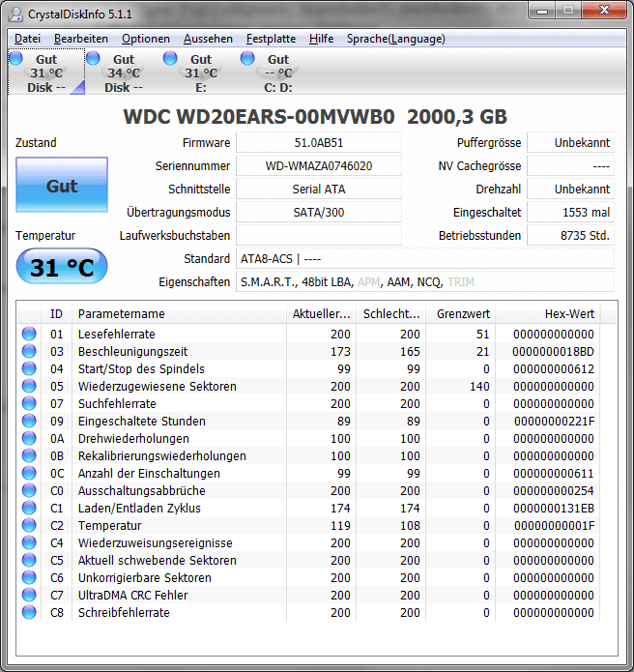The image size is (634, 672).
Task: Click status orb for Lesefehlerrate row
Action: [x=29, y=334]
